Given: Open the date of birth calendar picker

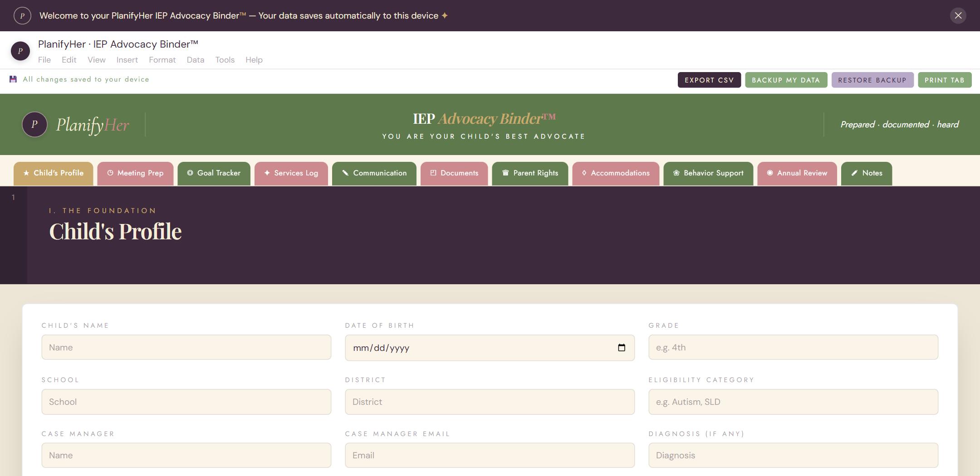Looking at the screenshot, I should 622,348.
